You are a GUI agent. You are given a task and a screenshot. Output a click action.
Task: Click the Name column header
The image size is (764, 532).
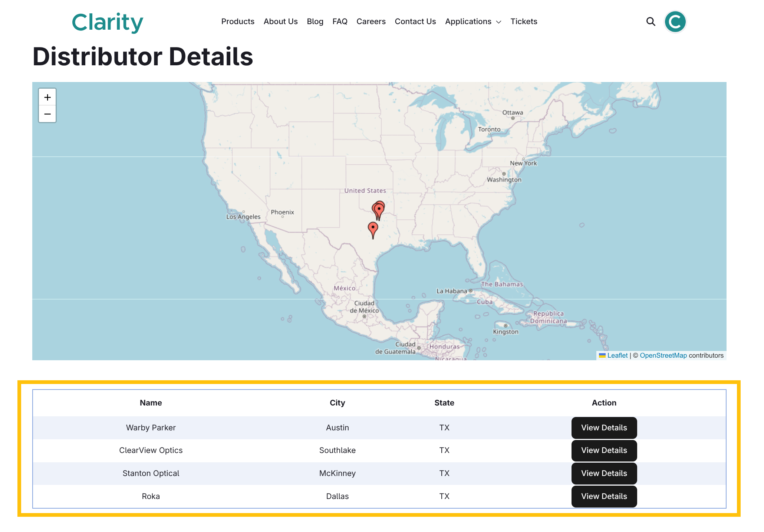click(x=151, y=403)
